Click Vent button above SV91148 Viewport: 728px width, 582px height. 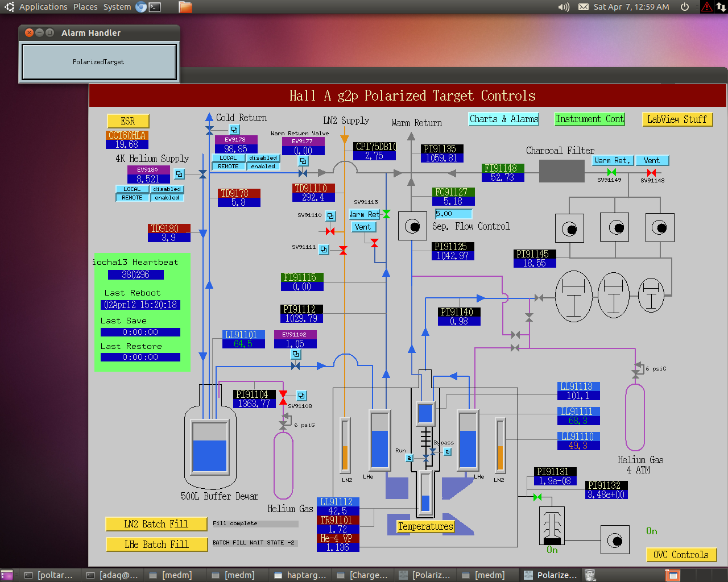pyautogui.click(x=652, y=160)
